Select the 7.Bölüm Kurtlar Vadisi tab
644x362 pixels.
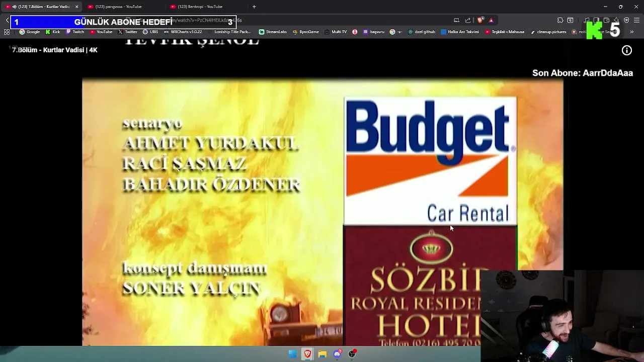(40, 7)
